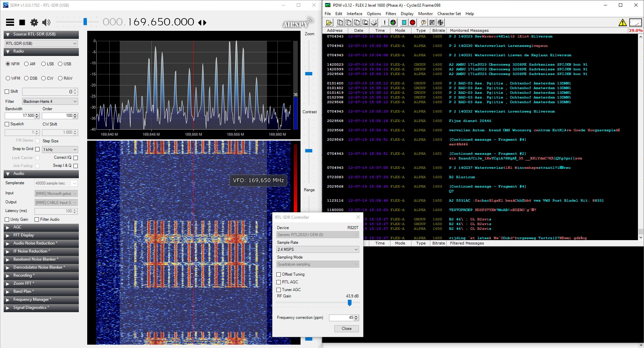The width and height of the screenshot is (644, 348).
Task: Open the 2.4 MSPS sample rate dropdown
Action: point(318,250)
